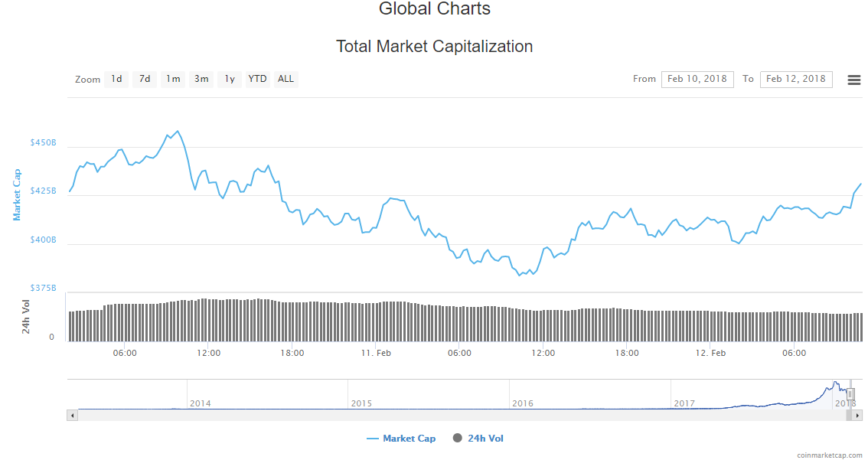Image resolution: width=868 pixels, height=460 pixels.
Task: Select the 1y zoom preset
Action: pos(229,79)
